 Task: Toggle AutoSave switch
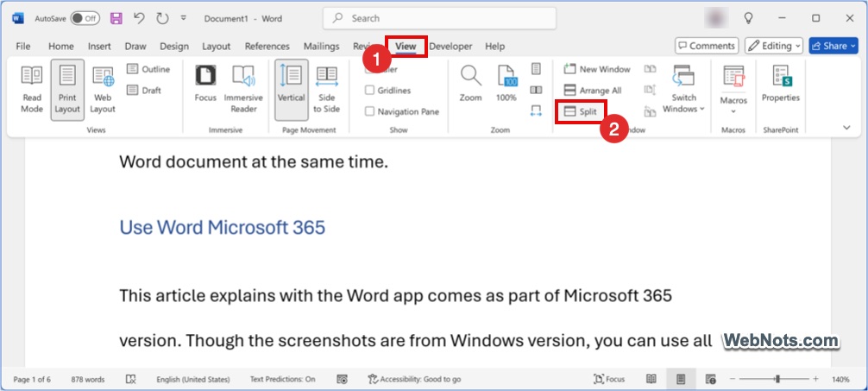pos(85,18)
